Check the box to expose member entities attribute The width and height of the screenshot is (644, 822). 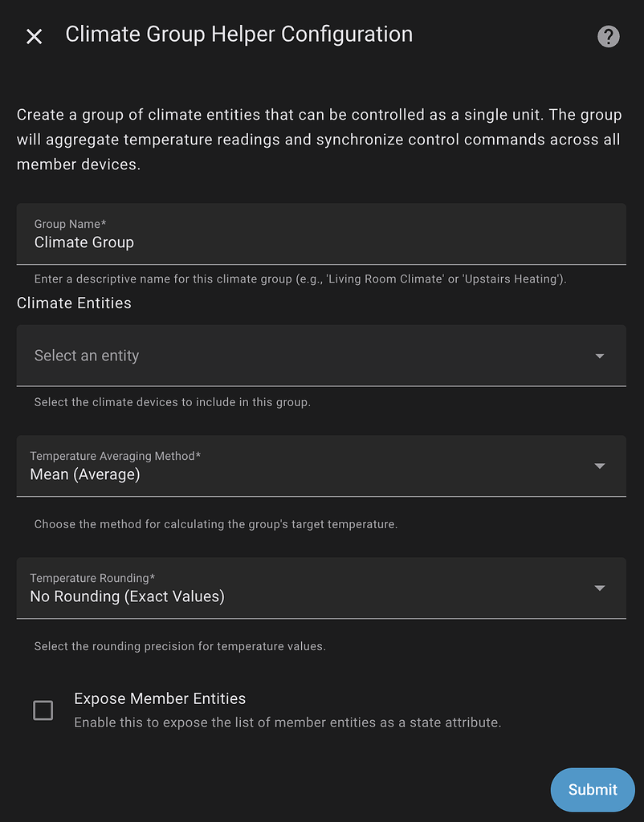coord(43,710)
